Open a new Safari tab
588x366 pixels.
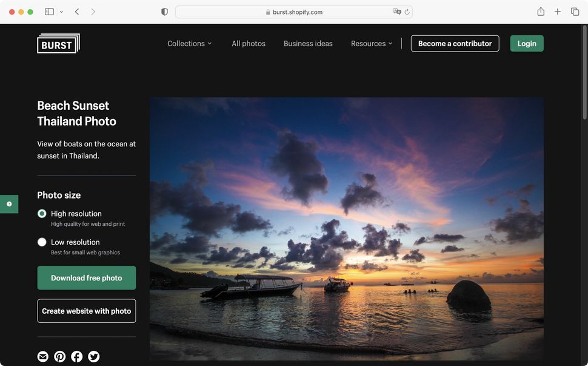tap(557, 11)
